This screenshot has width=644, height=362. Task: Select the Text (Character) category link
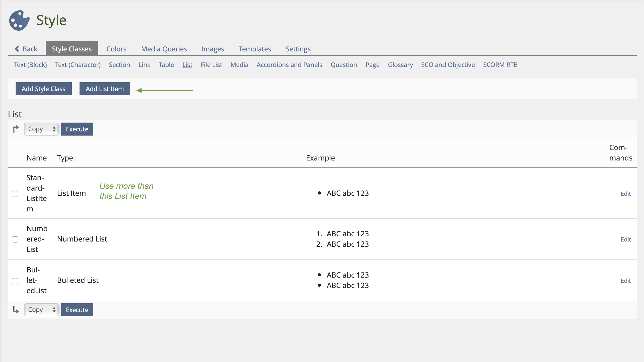(78, 65)
